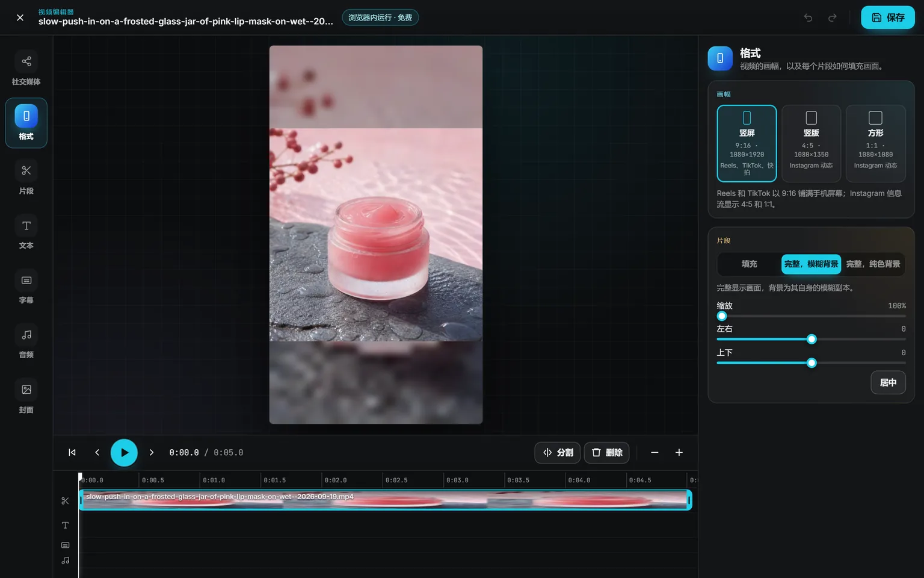Image resolution: width=924 pixels, height=578 pixels.
Task: Open the 字幕 captions panel
Action: coord(26,287)
